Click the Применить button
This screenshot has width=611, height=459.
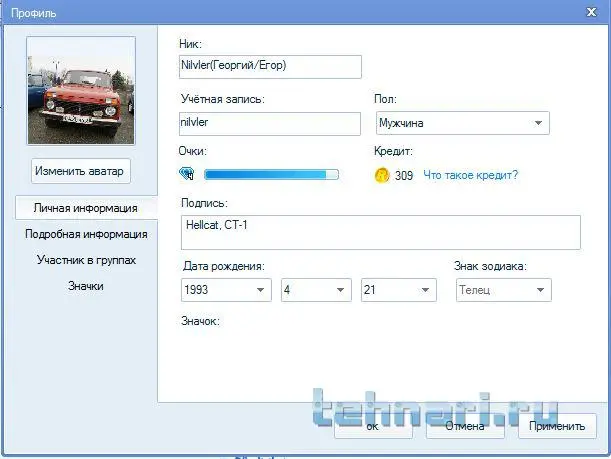[x=557, y=426]
